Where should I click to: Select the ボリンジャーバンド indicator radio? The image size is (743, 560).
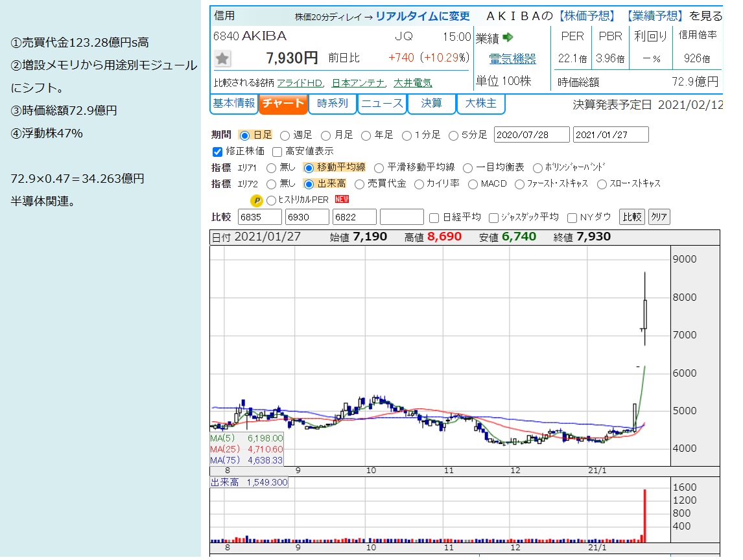click(x=537, y=168)
